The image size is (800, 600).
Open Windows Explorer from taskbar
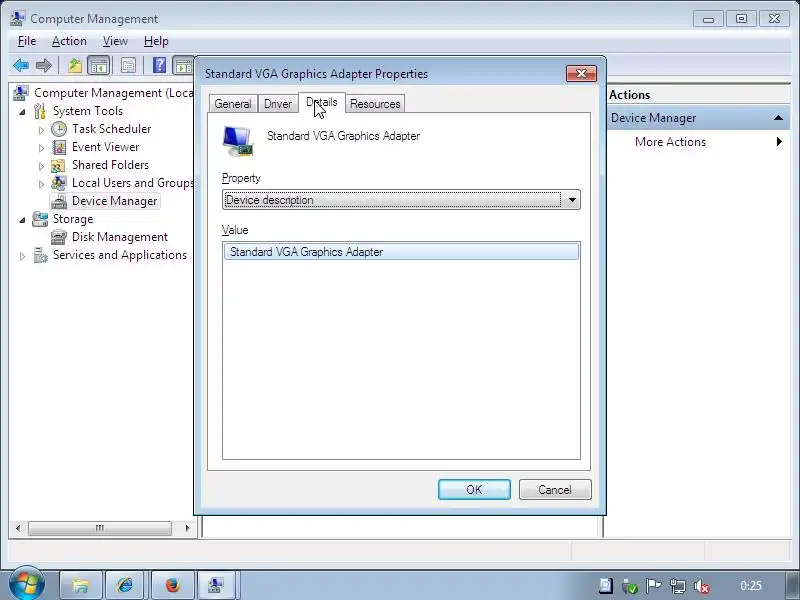pos(81,585)
